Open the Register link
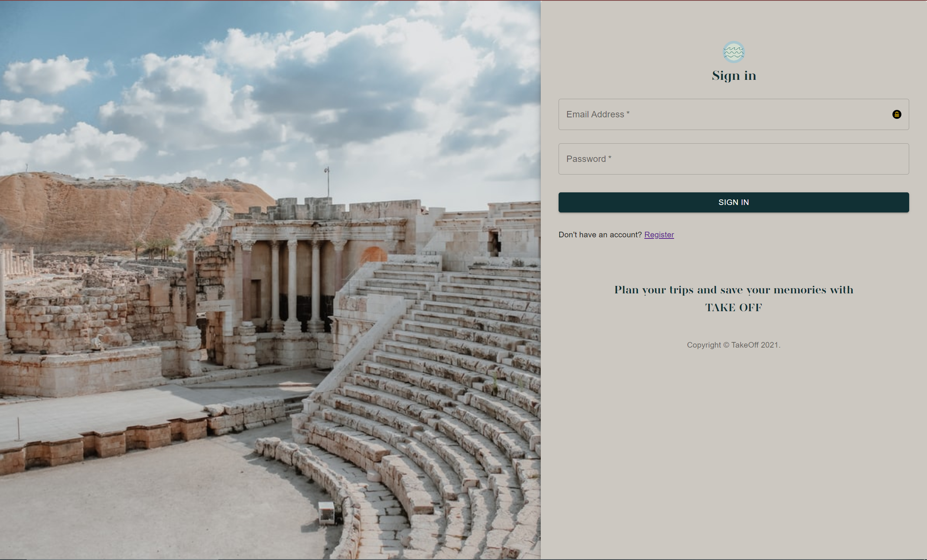927x560 pixels. coord(659,235)
